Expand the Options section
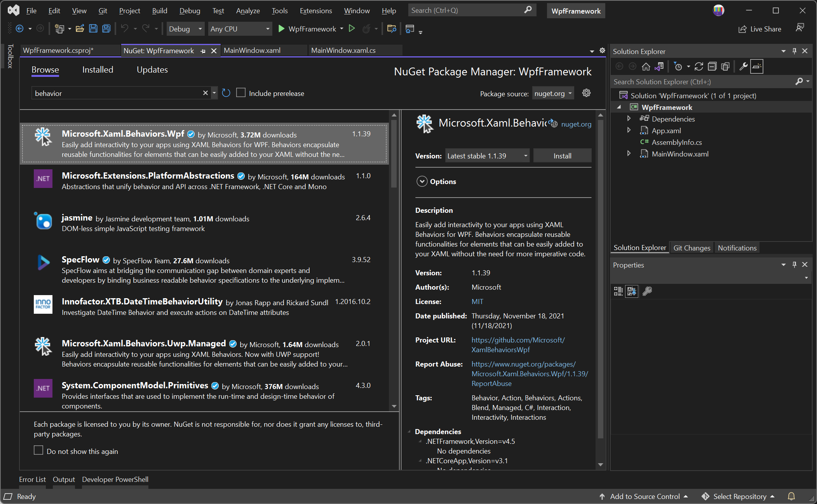The height and width of the screenshot is (504, 817). (x=422, y=181)
